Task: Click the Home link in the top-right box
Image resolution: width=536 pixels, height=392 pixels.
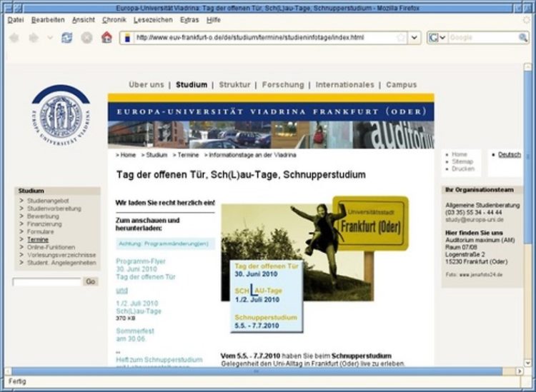Action: [x=459, y=154]
